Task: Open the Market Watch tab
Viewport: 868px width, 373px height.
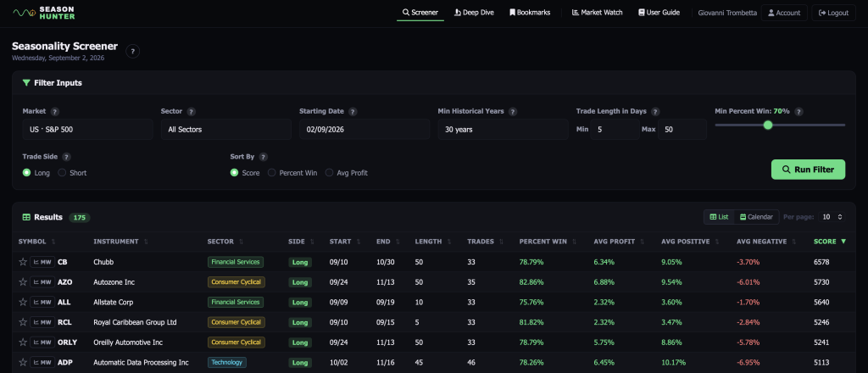Action: (598, 13)
